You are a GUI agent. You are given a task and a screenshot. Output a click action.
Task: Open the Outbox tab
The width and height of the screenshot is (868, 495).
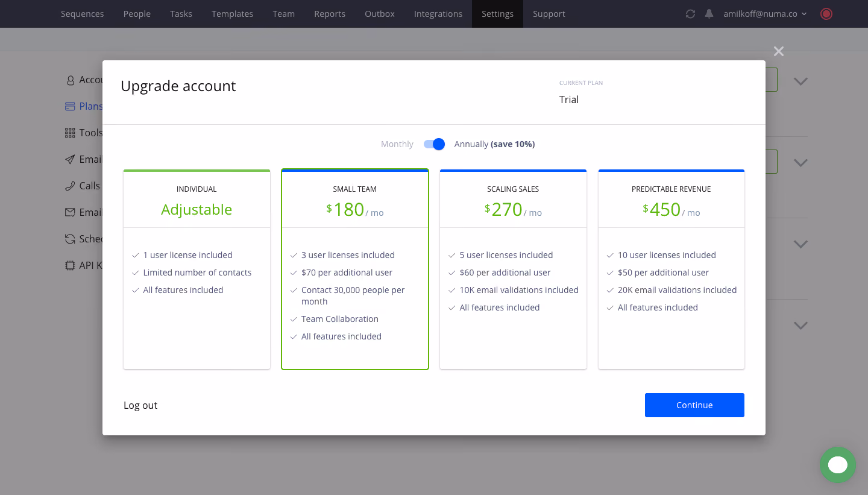pos(380,14)
